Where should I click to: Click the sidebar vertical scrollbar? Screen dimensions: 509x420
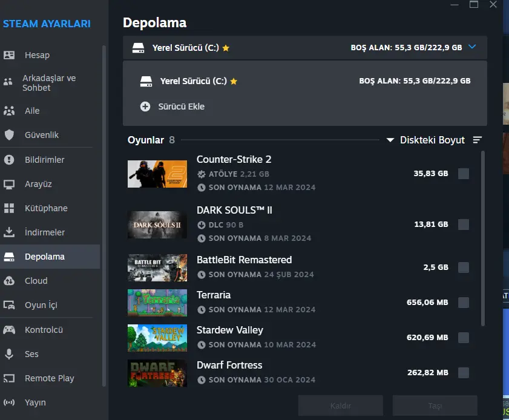tap(104, 216)
